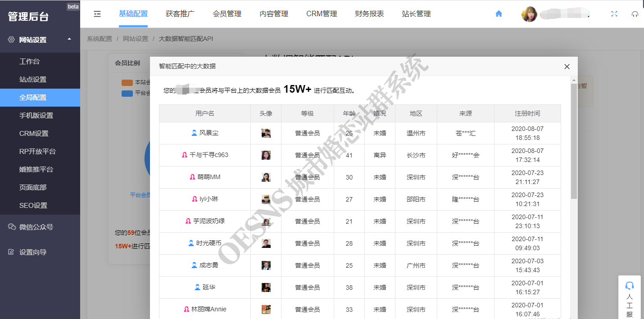Open the avatar thumbnail of 风景尘
The height and width of the screenshot is (319, 644).
[266, 133]
